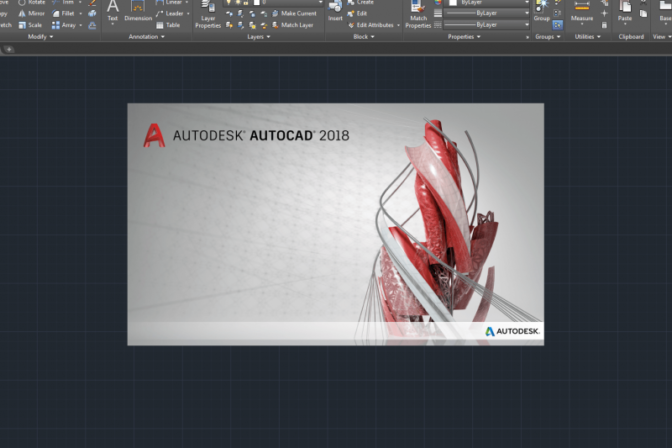Expand the Properties panel
Image resolution: width=672 pixels, height=448 pixels.
click(464, 37)
